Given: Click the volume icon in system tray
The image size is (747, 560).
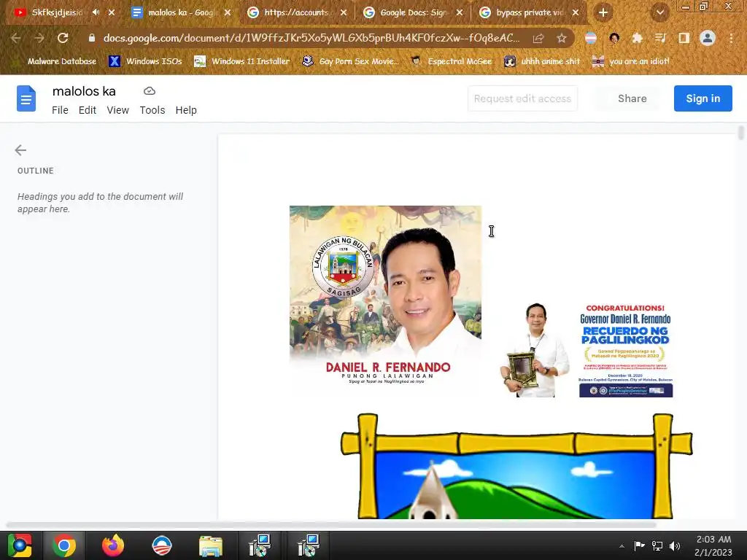Looking at the screenshot, I should click(x=675, y=545).
